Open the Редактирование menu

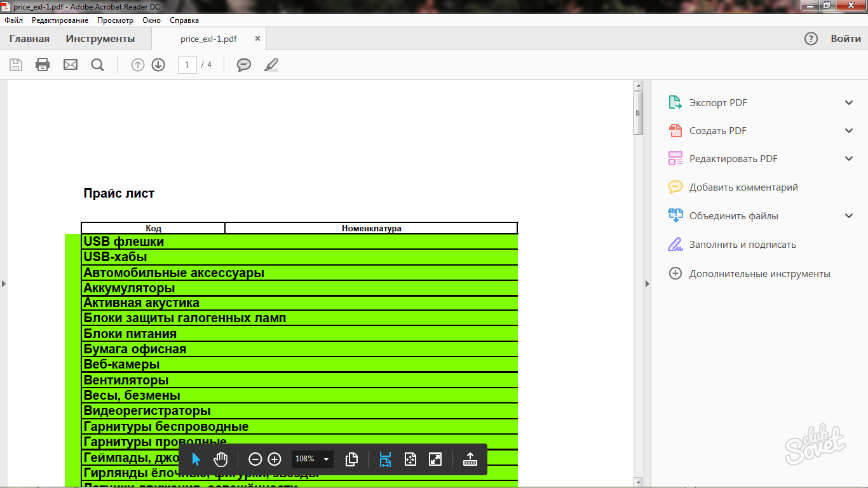pyautogui.click(x=60, y=20)
